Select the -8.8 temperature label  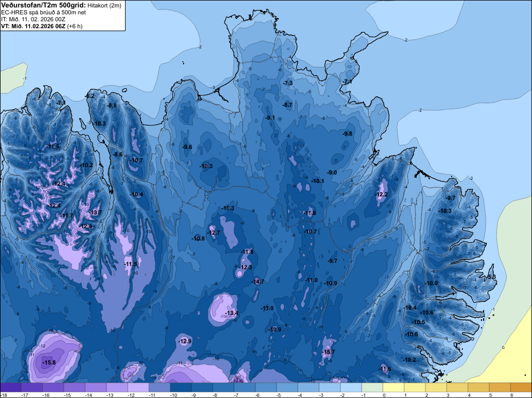112,105
